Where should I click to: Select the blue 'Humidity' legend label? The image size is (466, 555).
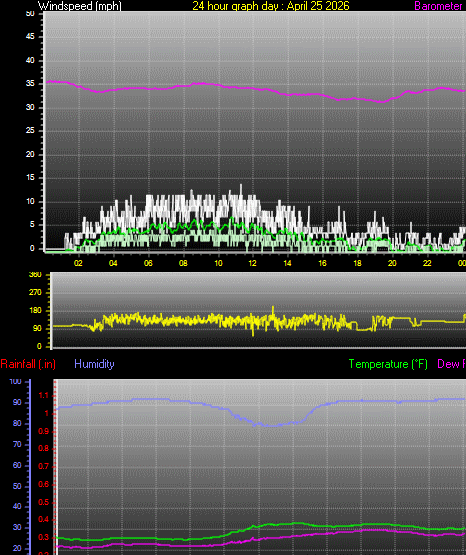(94, 364)
